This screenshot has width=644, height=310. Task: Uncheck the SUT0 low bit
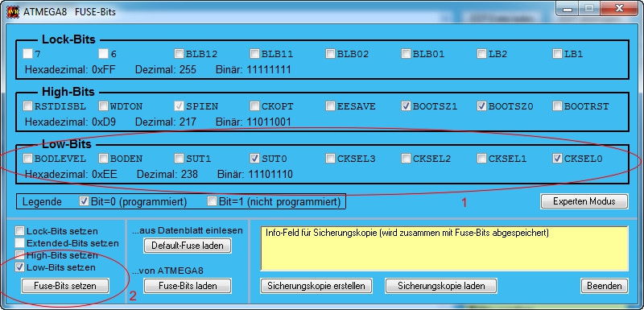point(254,158)
